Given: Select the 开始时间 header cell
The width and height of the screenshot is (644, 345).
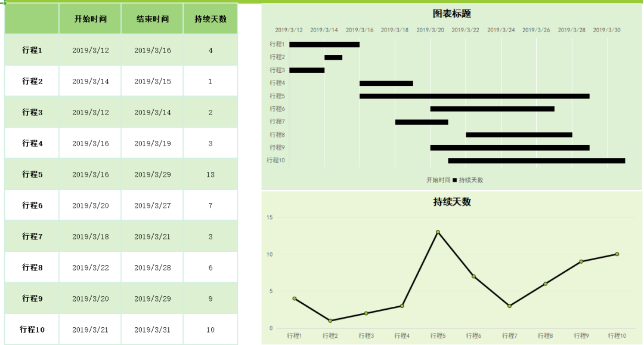Looking at the screenshot, I should 91,19.
